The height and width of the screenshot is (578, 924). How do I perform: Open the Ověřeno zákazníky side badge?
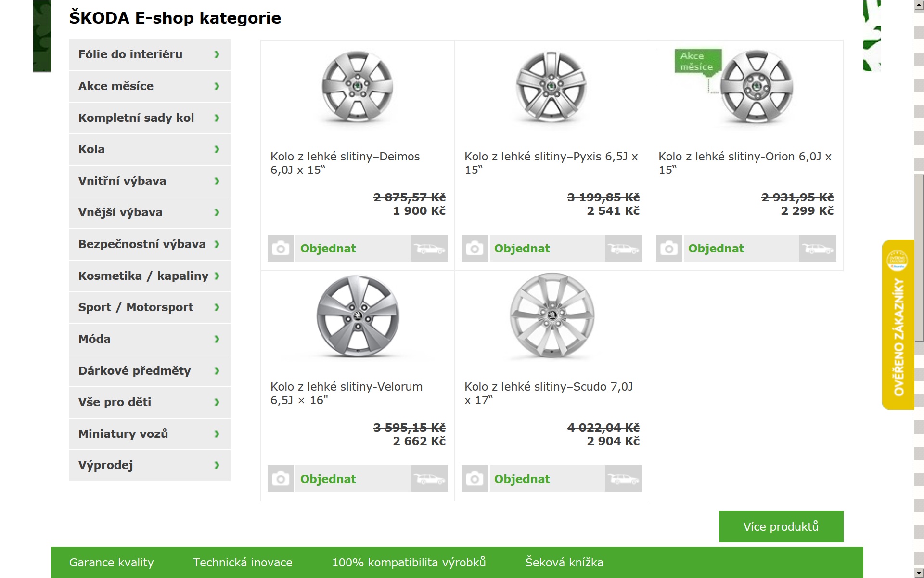coord(898,325)
